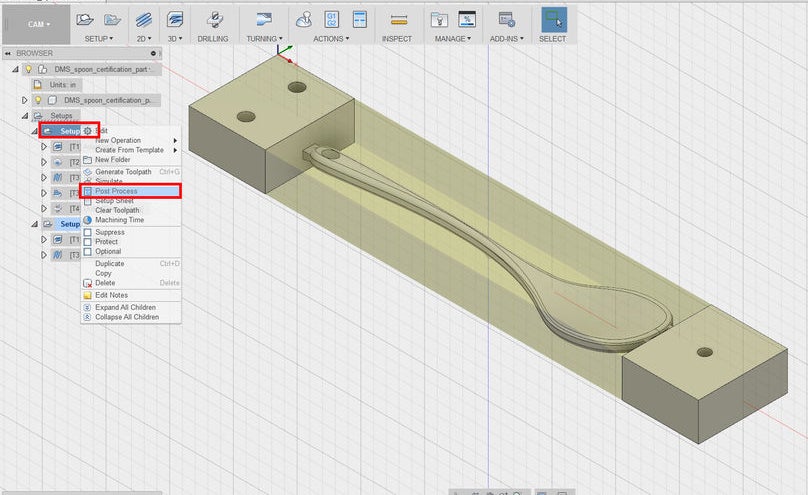Viewport: 808px width, 495px height.
Task: Click the Simulate joystick icon under Actions
Action: (304, 20)
